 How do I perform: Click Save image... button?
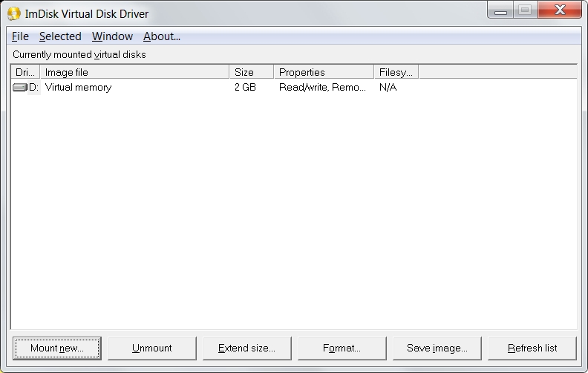(x=437, y=348)
